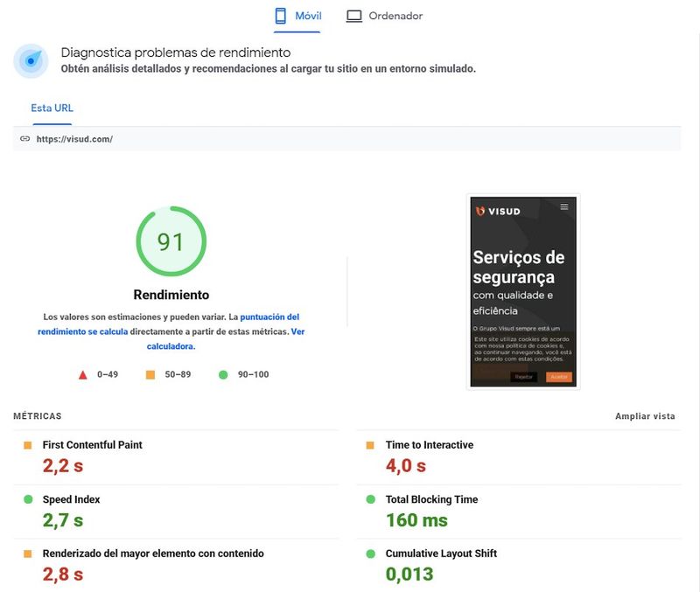Click the blue performance gauge icon
Viewport: 700px width, 592px height.
tap(31, 60)
